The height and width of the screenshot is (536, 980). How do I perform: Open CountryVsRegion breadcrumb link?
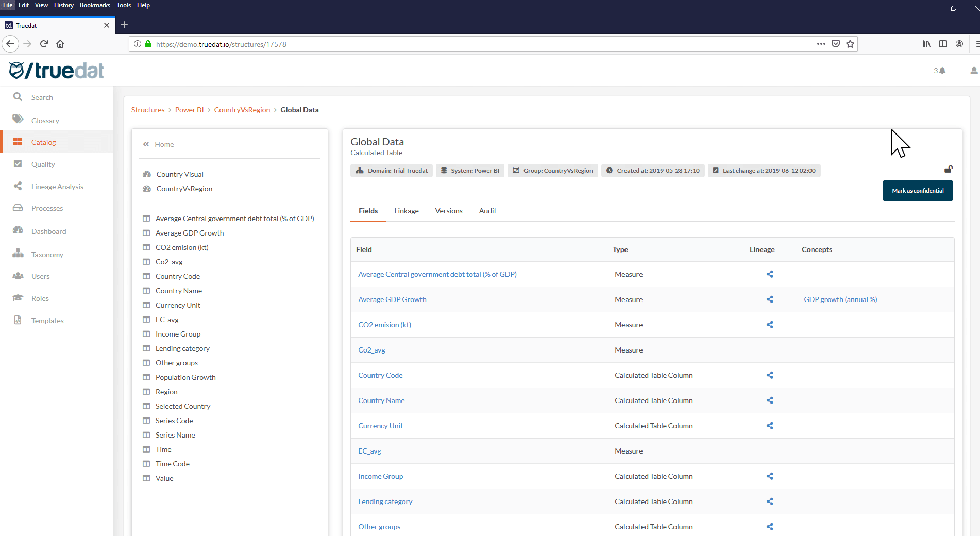[242, 110]
